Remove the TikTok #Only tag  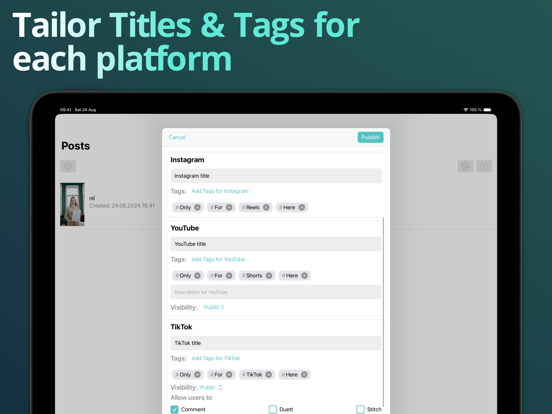197,375
